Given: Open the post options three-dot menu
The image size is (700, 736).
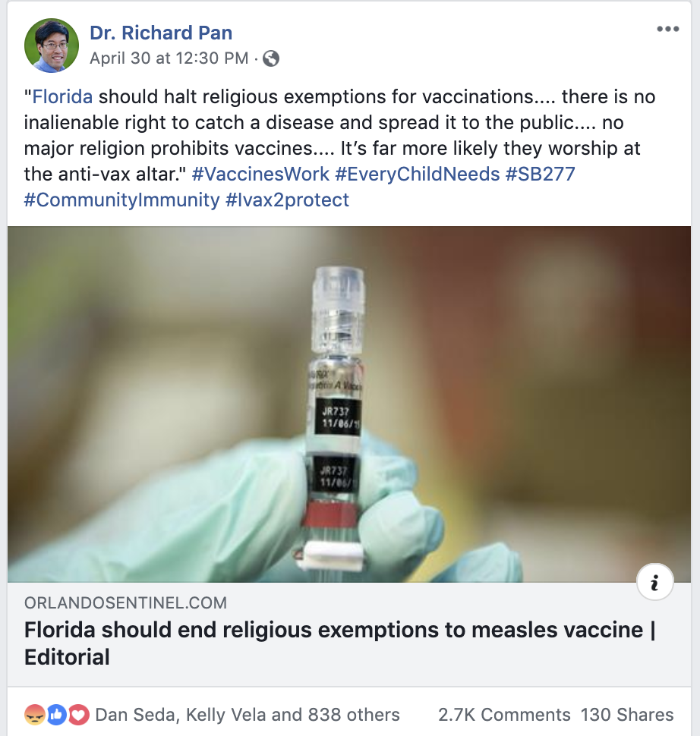Looking at the screenshot, I should tap(667, 29).
